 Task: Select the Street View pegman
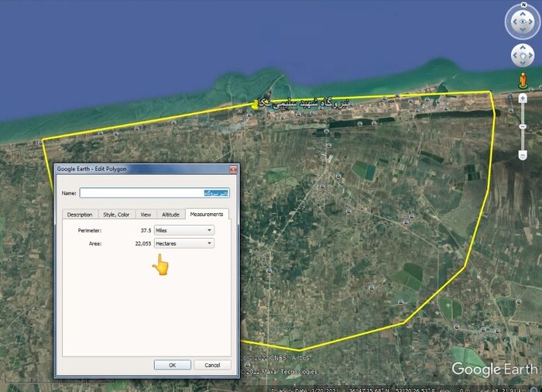click(x=523, y=80)
